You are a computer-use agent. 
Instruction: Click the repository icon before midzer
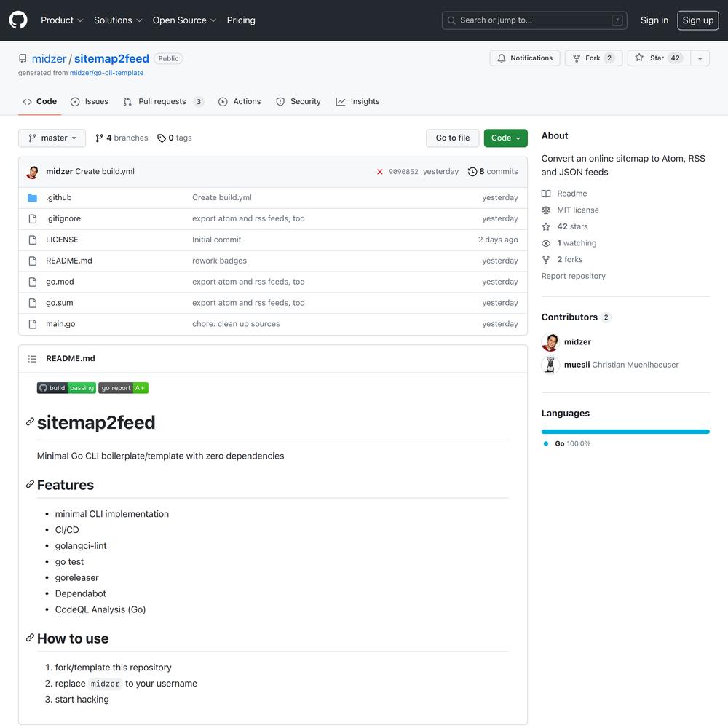click(23, 58)
